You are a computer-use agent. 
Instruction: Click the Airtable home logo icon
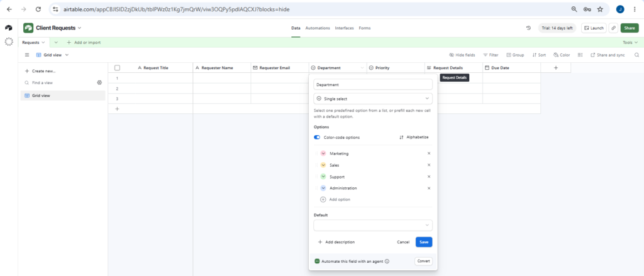(x=9, y=28)
